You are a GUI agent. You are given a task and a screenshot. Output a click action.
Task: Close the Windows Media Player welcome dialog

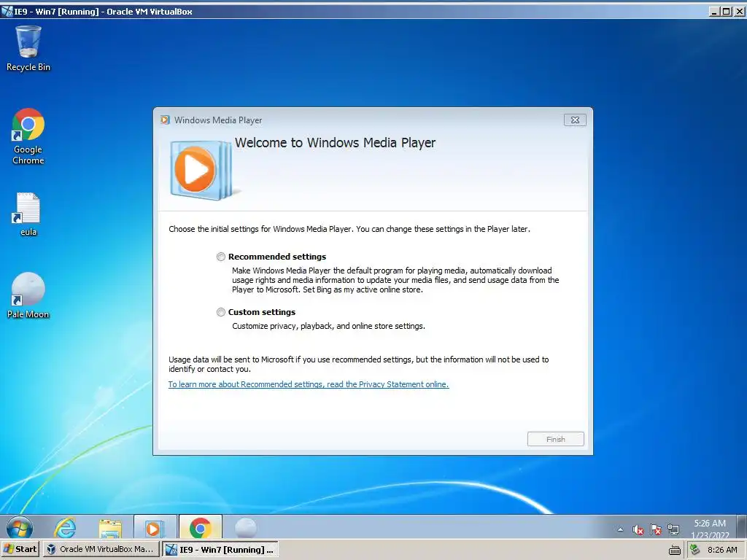(575, 120)
